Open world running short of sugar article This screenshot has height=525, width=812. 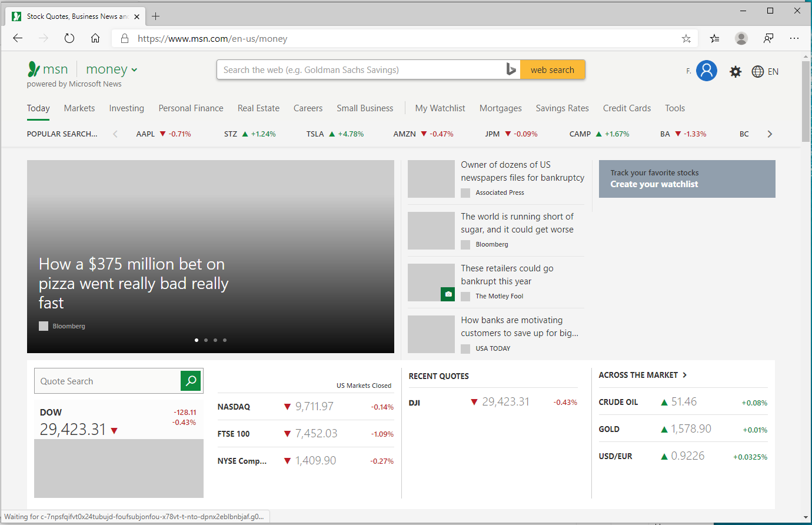[517, 223]
